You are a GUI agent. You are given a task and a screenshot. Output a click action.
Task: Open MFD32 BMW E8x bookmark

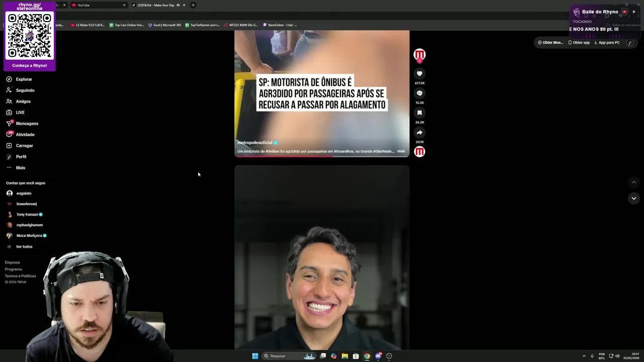pyautogui.click(x=241, y=25)
